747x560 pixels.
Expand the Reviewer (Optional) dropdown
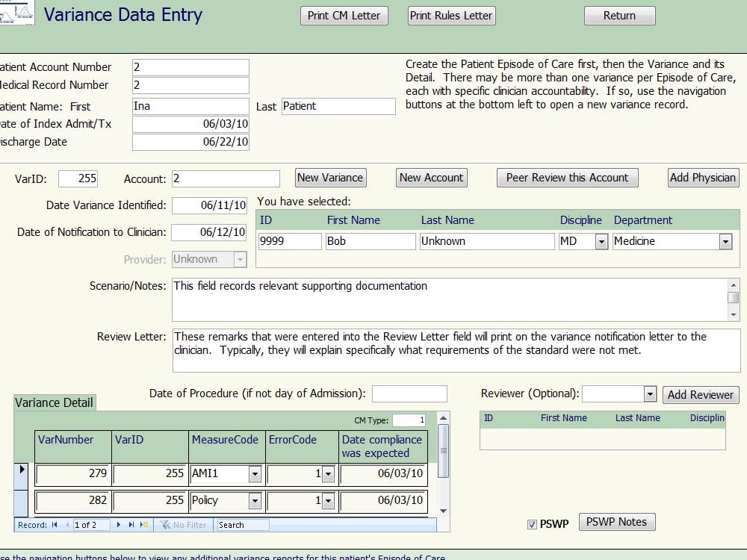(648, 393)
